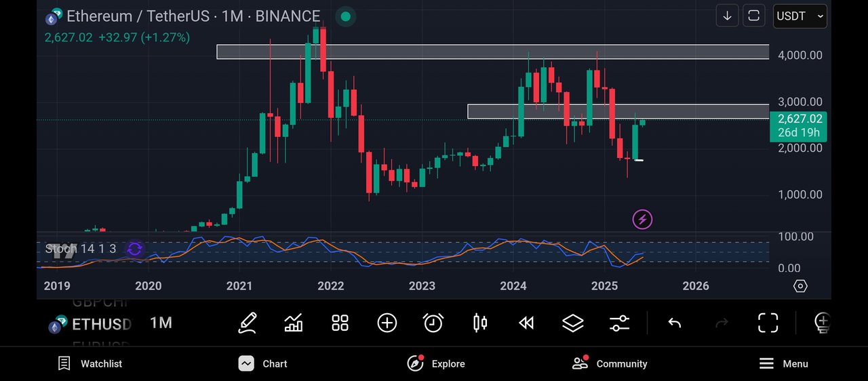
Task: Open the indicators chart icon
Action: [x=294, y=323]
